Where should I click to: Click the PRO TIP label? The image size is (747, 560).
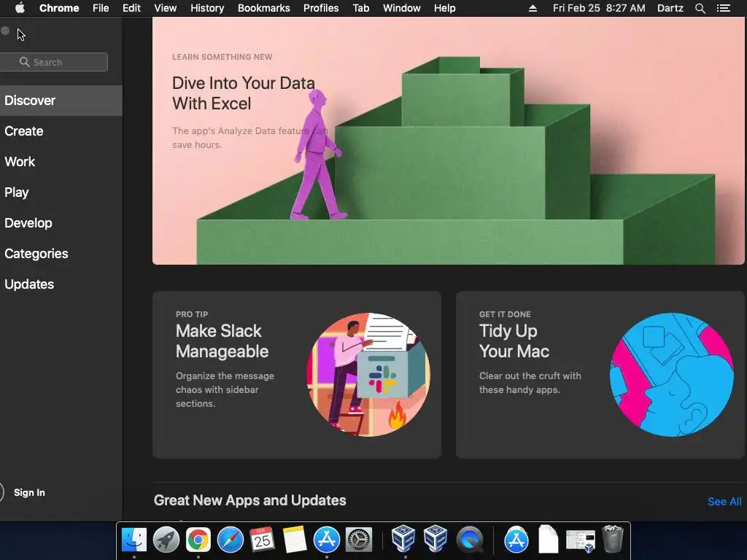coord(192,314)
